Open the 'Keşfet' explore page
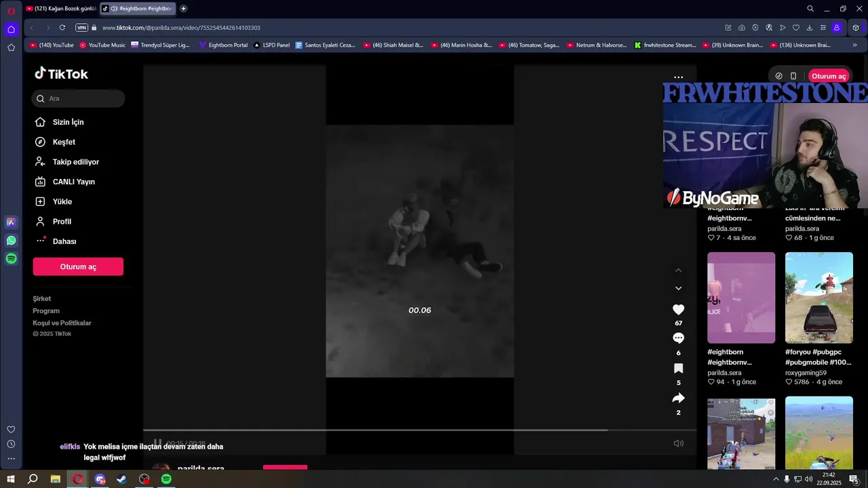Viewport: 868px width, 488px height. [x=64, y=142]
